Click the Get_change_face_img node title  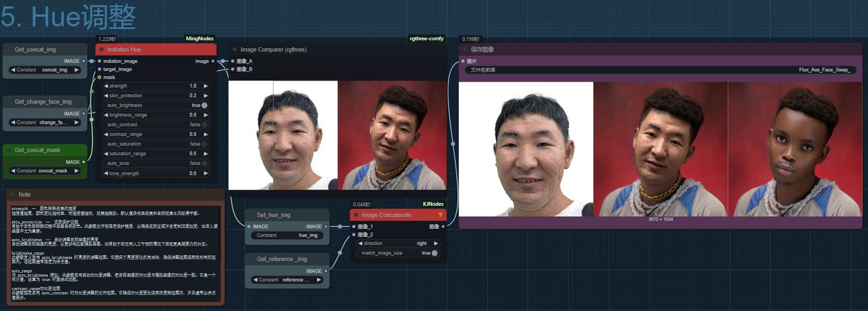[43, 102]
